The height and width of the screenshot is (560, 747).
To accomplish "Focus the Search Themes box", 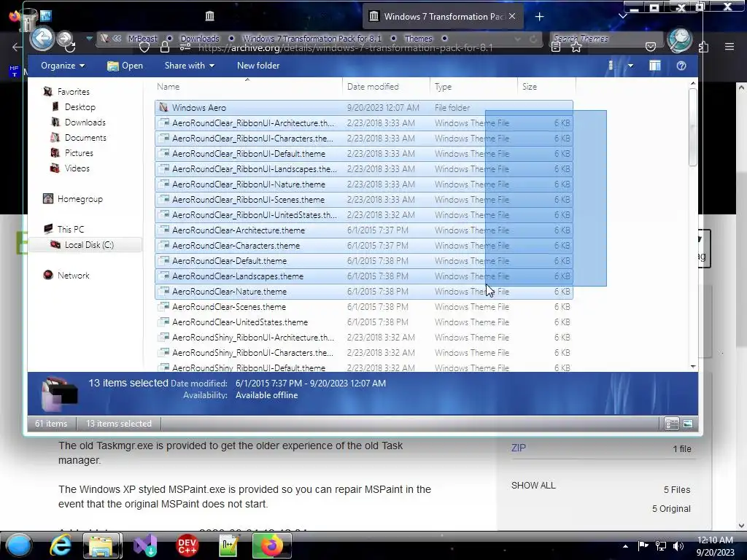I will [605, 39].
